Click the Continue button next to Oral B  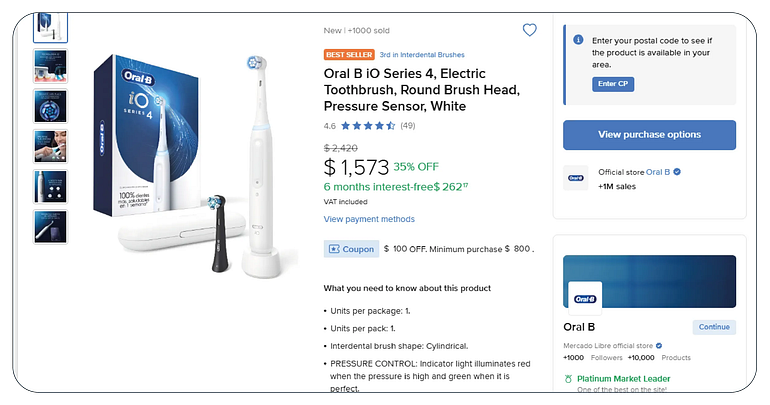[x=714, y=327]
